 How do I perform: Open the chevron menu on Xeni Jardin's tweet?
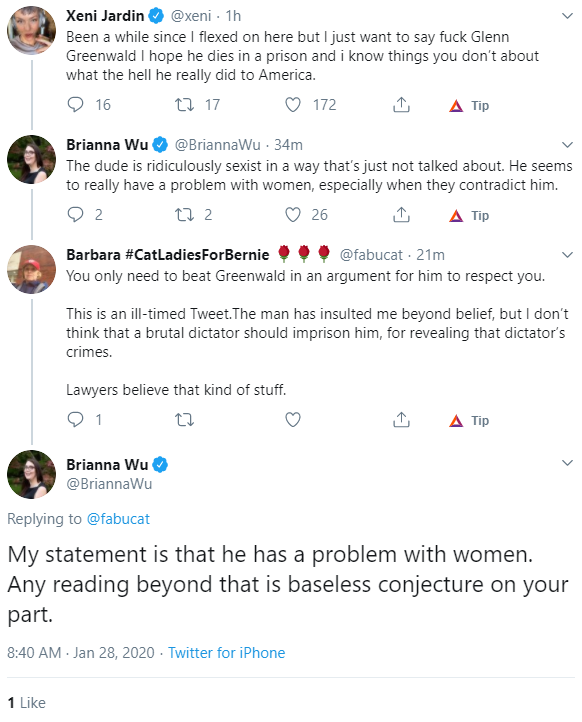567,16
